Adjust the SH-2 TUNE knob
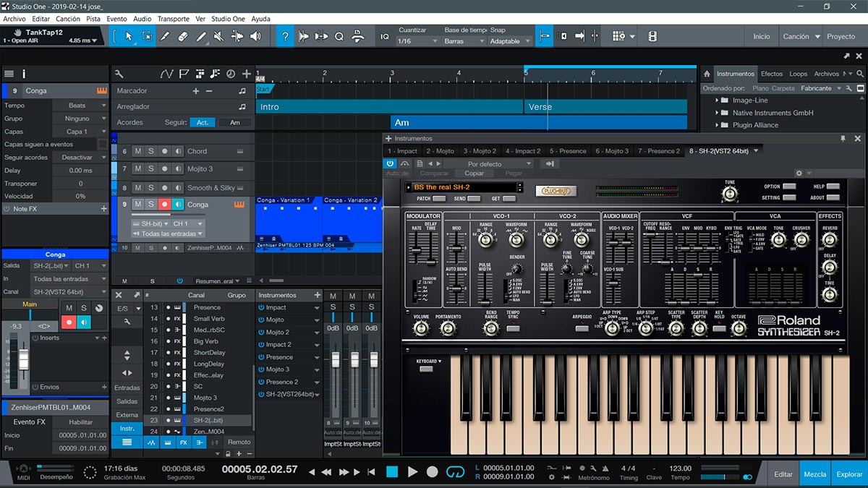 [730, 194]
